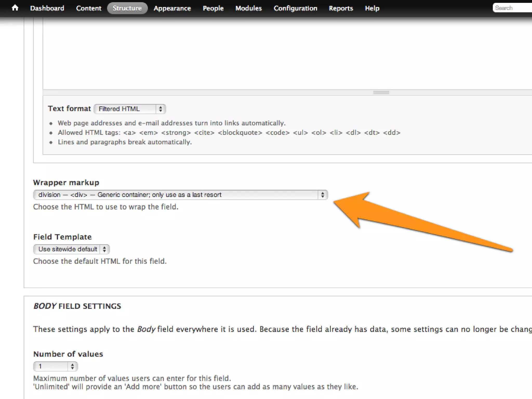The image size is (532, 399).
Task: Open the Dashboard menu item
Action: [x=47, y=8]
